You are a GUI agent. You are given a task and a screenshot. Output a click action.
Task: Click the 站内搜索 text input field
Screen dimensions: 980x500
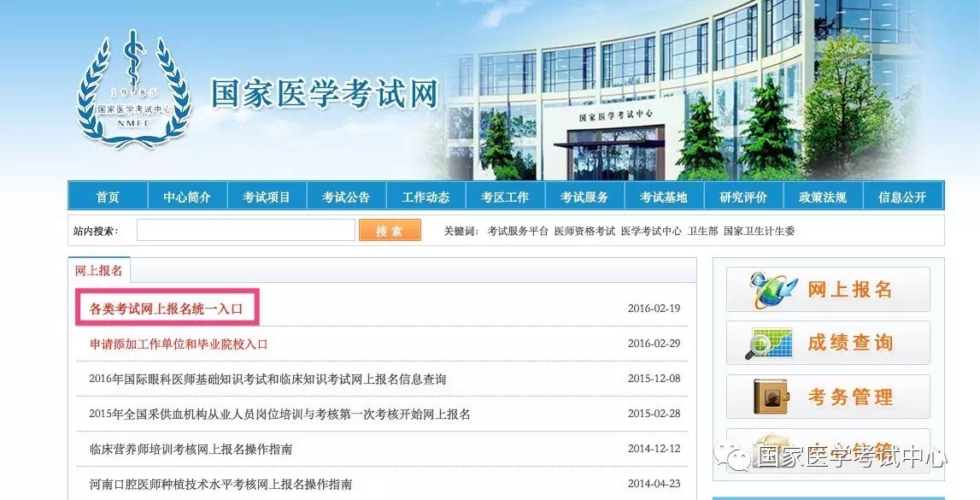tap(245, 231)
